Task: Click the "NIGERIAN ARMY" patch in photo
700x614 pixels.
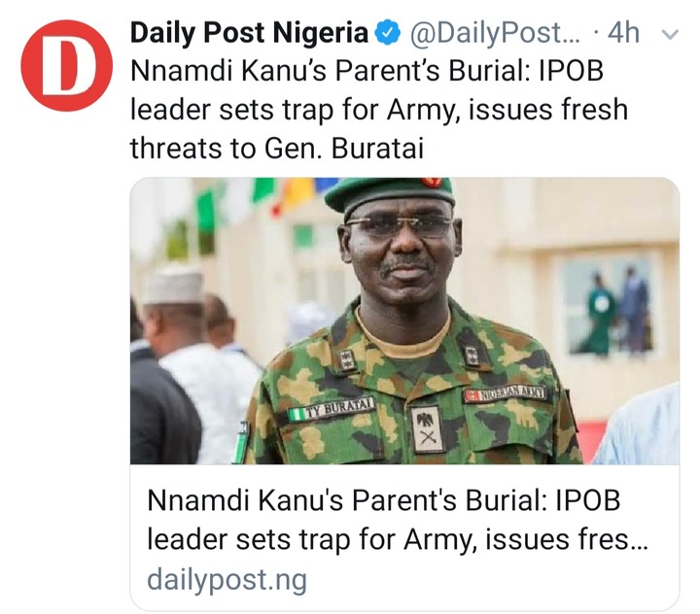Action: pos(506,393)
